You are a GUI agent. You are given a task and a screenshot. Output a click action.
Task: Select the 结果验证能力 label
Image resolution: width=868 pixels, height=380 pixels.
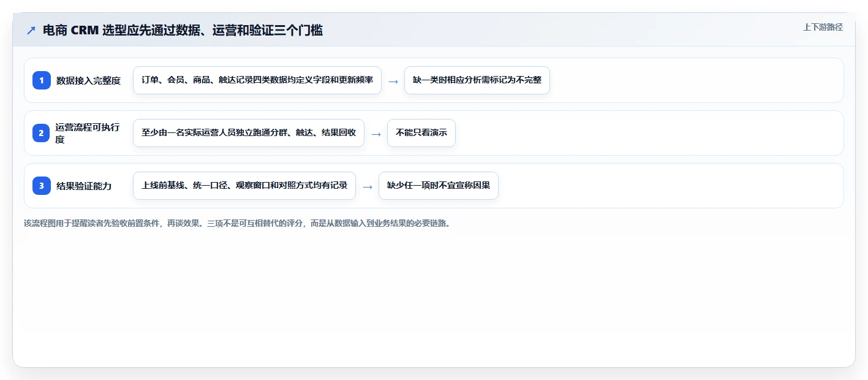pyautogui.click(x=84, y=186)
